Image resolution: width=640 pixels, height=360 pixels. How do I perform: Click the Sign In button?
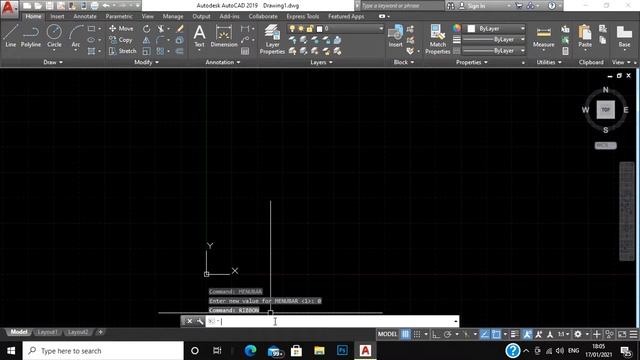point(472,6)
